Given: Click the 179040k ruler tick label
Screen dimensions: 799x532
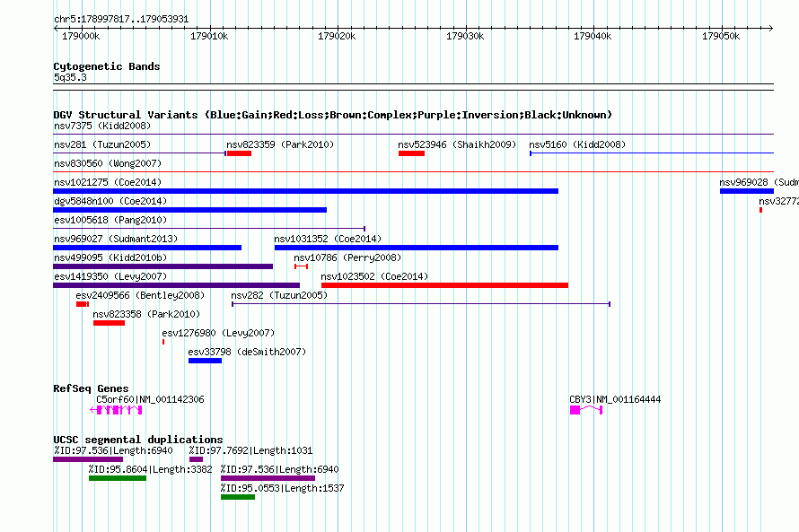Looking at the screenshot, I should (593, 36).
